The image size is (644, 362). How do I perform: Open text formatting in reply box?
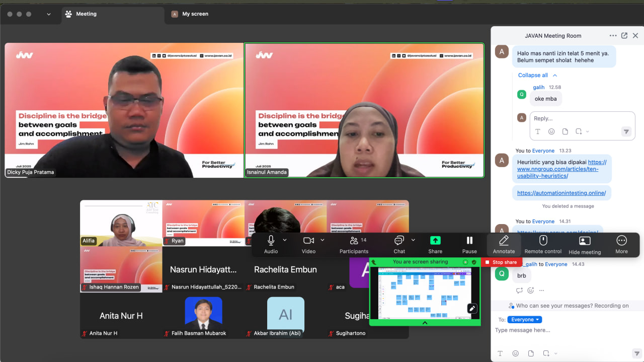(538, 131)
